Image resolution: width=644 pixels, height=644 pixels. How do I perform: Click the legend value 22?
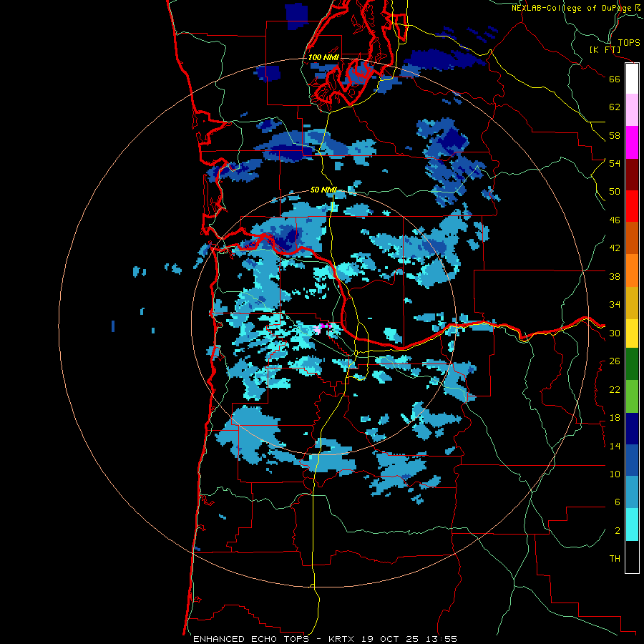point(615,389)
